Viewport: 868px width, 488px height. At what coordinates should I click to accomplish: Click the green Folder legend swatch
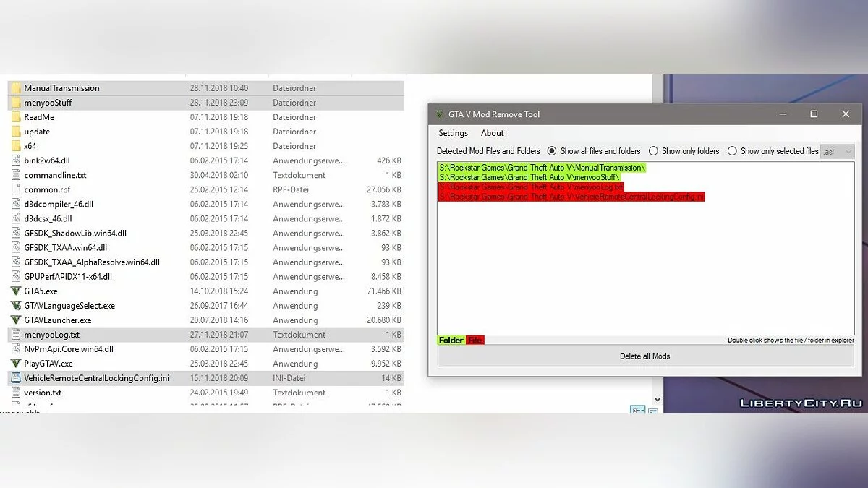(x=451, y=341)
